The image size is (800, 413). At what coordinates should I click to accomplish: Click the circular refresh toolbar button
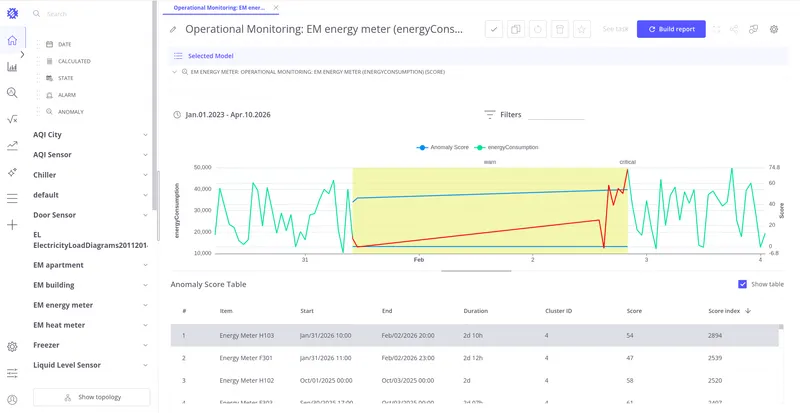tap(538, 29)
